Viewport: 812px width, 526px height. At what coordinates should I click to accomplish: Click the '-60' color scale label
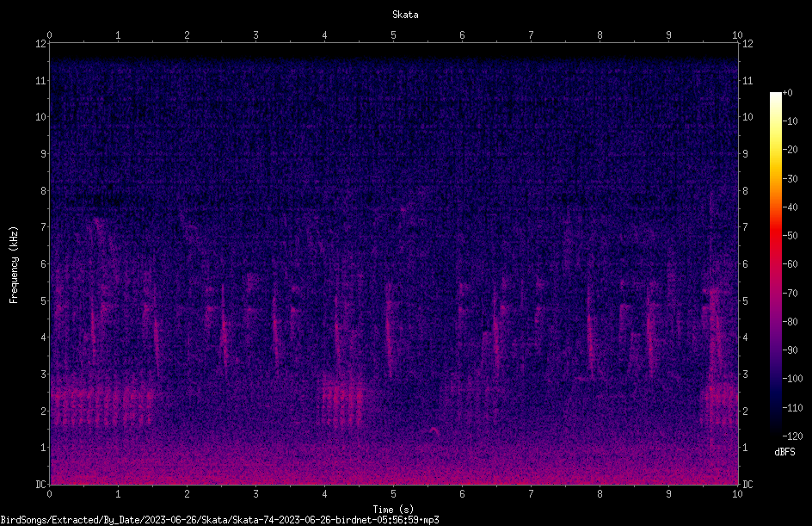tap(790, 264)
